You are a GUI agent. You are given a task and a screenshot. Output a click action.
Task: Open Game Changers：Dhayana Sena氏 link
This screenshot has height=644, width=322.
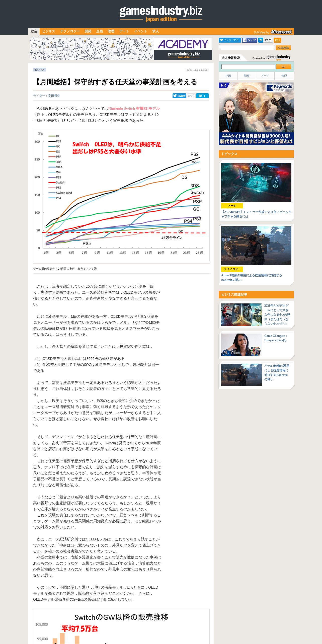(276, 338)
